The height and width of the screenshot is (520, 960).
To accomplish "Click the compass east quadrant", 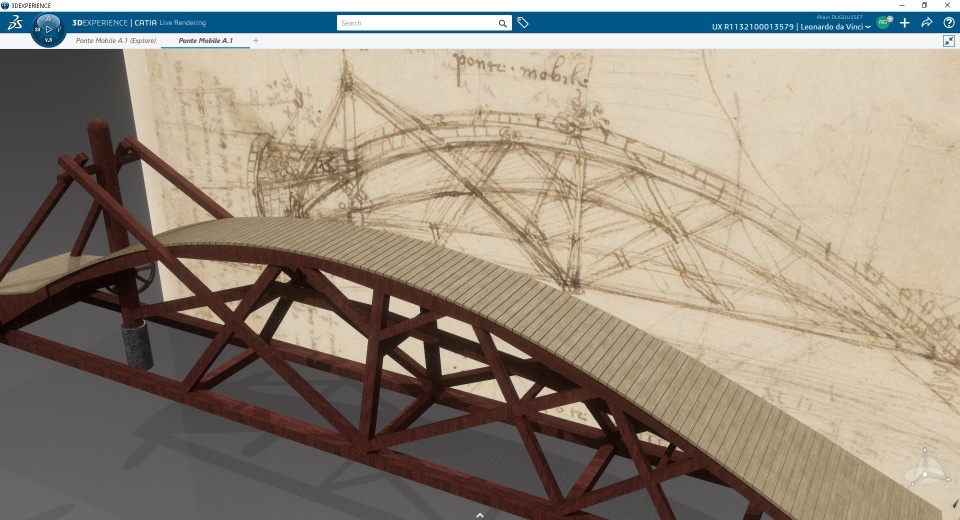I will (x=60, y=29).
